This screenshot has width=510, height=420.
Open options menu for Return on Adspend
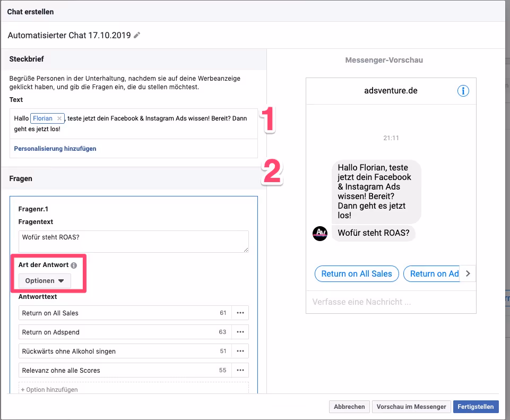tap(240, 332)
